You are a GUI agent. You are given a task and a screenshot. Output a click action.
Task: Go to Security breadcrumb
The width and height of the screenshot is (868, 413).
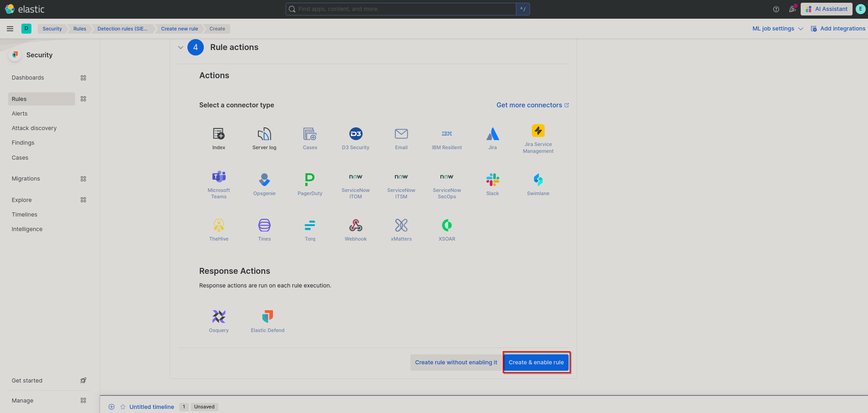[52, 29]
